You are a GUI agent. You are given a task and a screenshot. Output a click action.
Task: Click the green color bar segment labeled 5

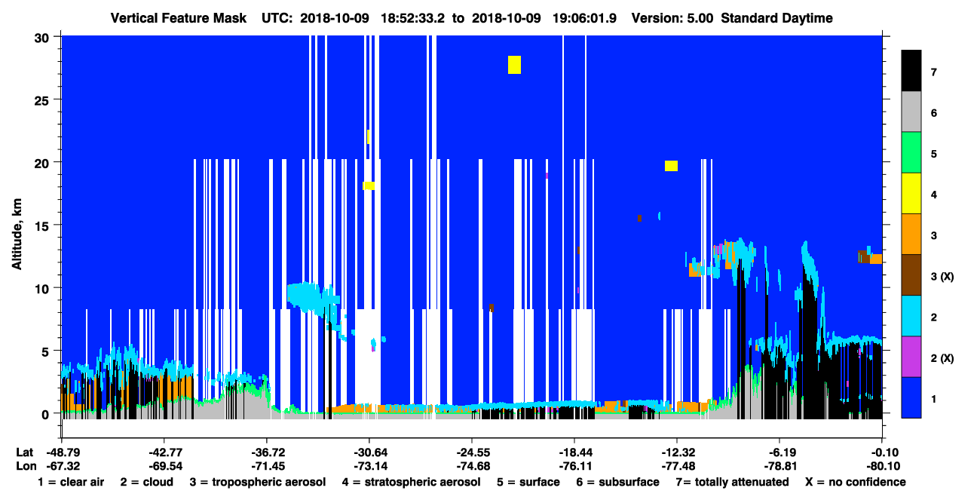tap(911, 153)
